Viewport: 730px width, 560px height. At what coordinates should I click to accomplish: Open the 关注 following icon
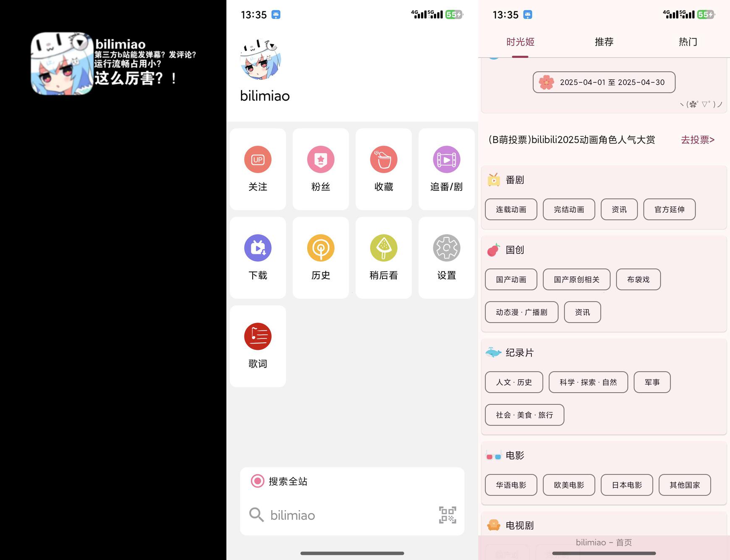click(x=258, y=160)
